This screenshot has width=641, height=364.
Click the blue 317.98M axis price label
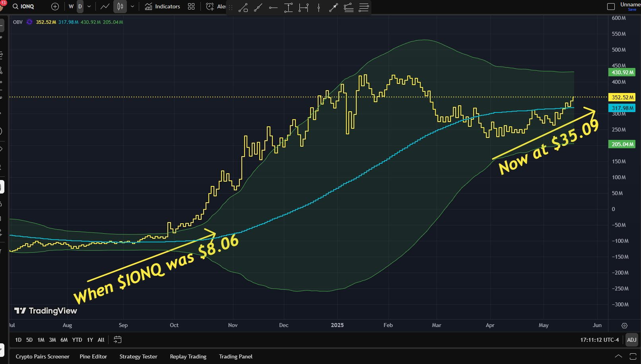[622, 108]
